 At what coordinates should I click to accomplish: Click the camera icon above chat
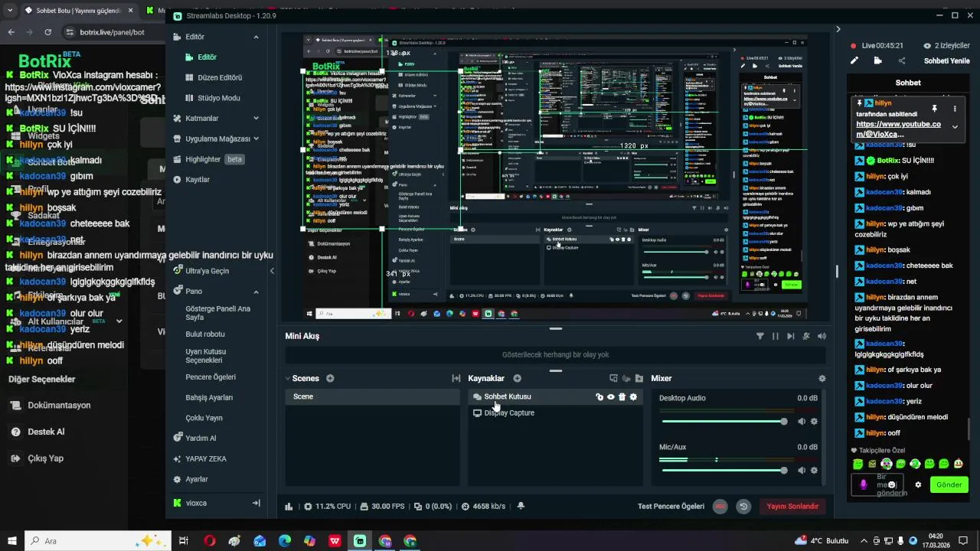coord(877,61)
